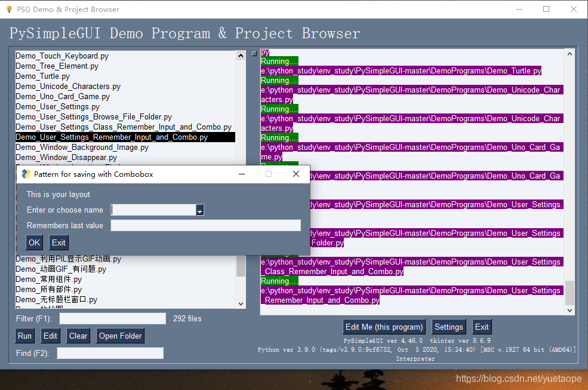Click Exit in the Pattern for saving dialog

[x=59, y=242]
